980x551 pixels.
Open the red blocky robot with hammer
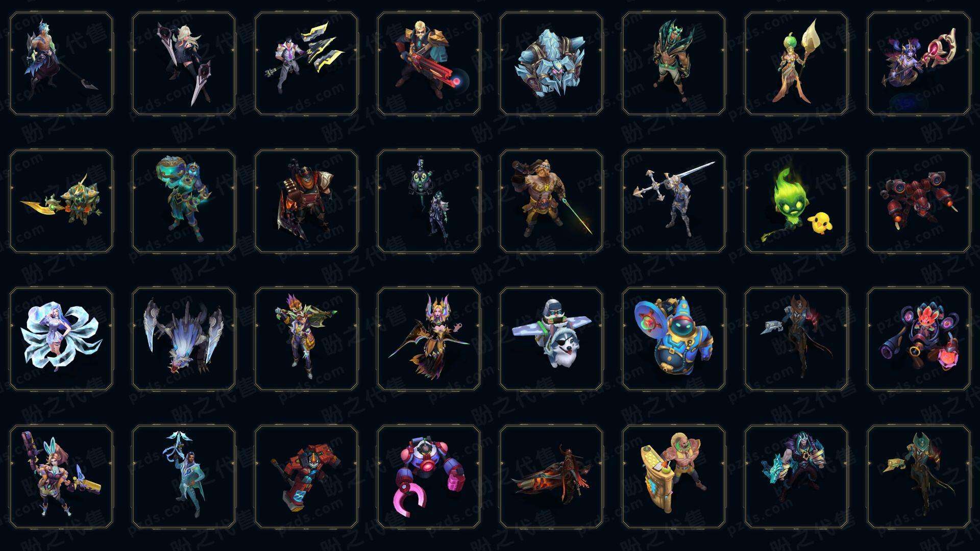point(306,477)
